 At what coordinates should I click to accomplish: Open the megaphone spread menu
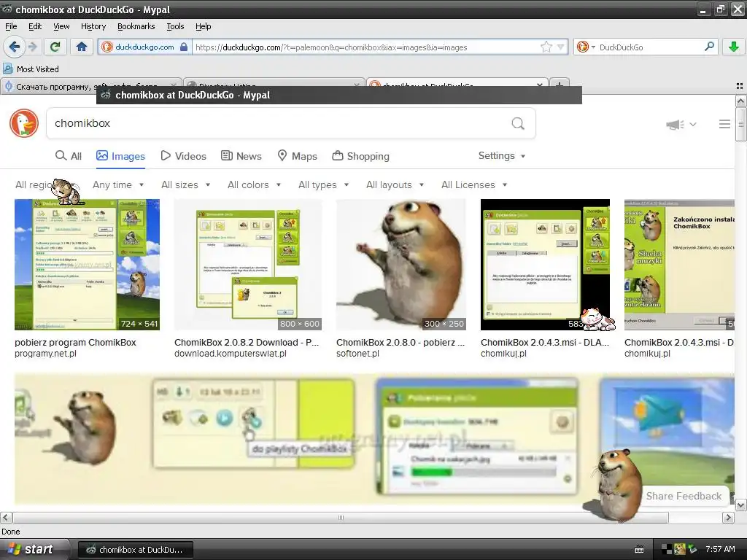click(x=681, y=124)
